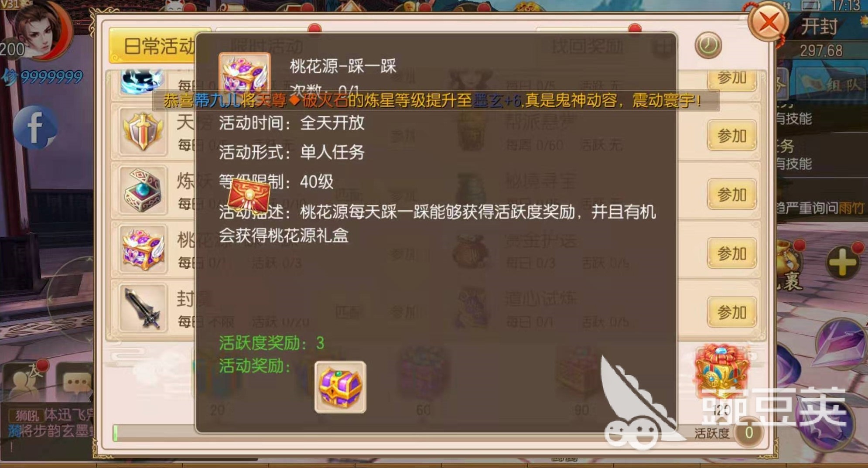Click the Facebook icon on the left side

pos(34,127)
